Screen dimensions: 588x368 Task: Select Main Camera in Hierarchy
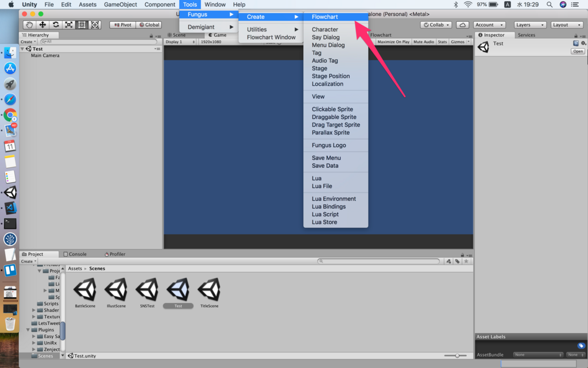click(x=45, y=56)
